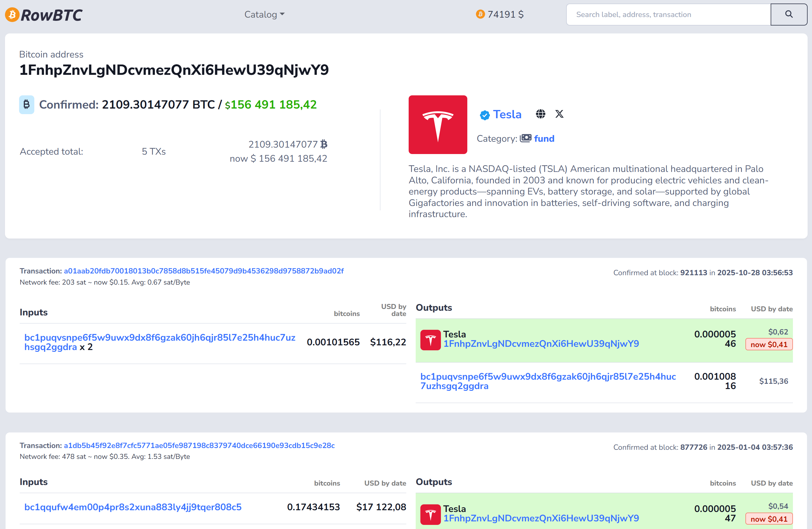Click the Tesla icon in the first transaction output
This screenshot has height=529, width=812.
click(x=430, y=339)
